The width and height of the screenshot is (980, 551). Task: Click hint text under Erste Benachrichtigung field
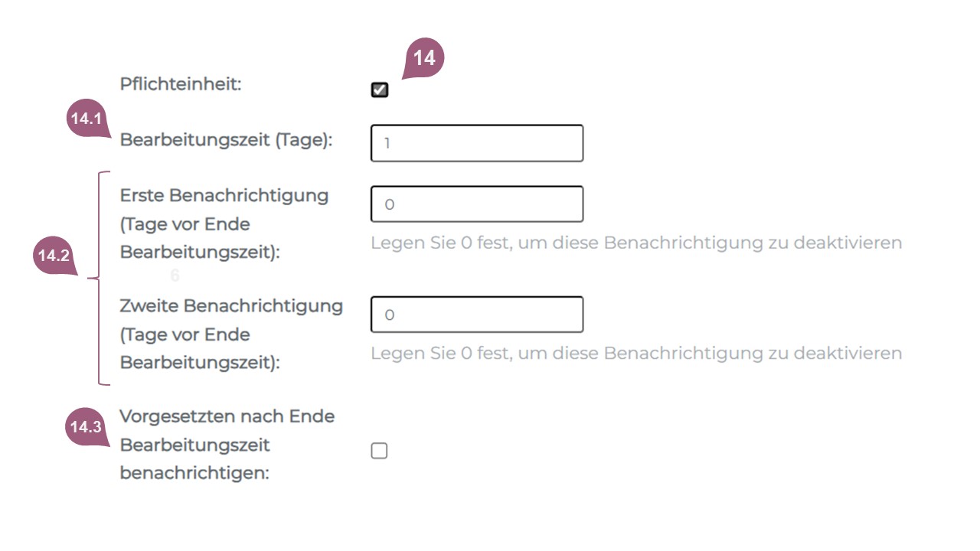tap(635, 243)
